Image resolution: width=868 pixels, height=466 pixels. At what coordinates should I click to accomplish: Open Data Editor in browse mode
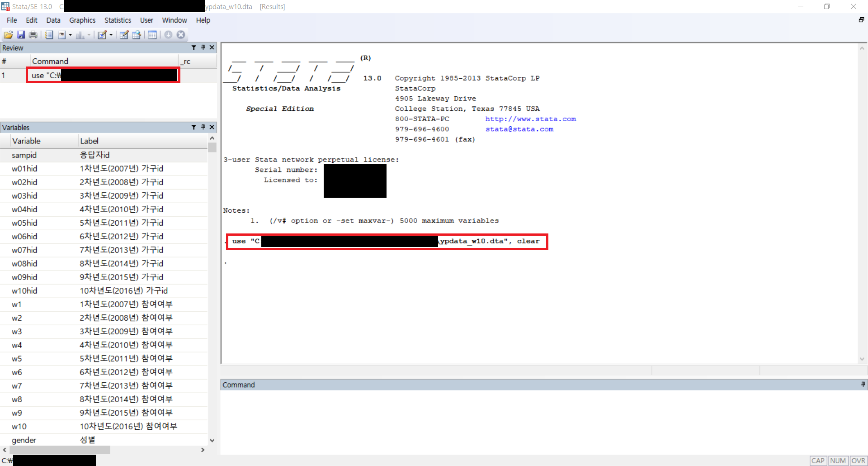click(137, 35)
